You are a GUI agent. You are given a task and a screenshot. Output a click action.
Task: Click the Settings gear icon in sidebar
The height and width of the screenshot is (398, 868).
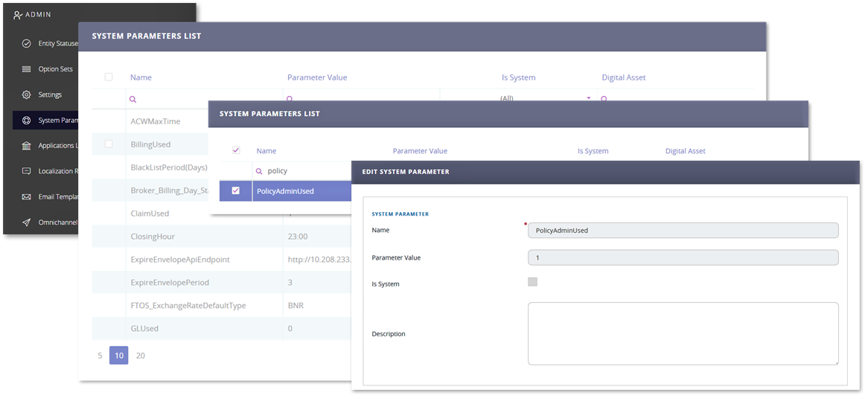pyautogui.click(x=26, y=95)
